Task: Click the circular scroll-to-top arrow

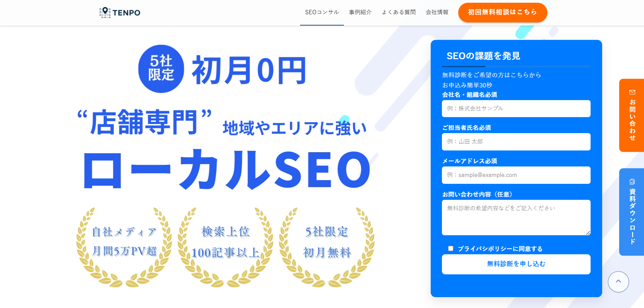Action: pyautogui.click(x=618, y=282)
